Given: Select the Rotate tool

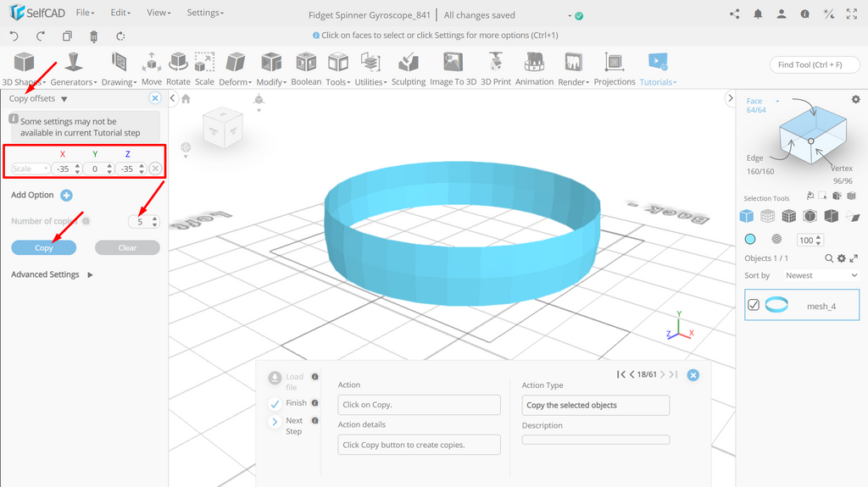Looking at the screenshot, I should coord(178,69).
